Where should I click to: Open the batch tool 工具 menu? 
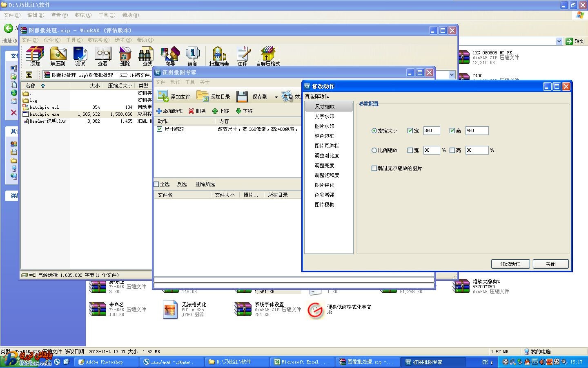[x=190, y=82]
